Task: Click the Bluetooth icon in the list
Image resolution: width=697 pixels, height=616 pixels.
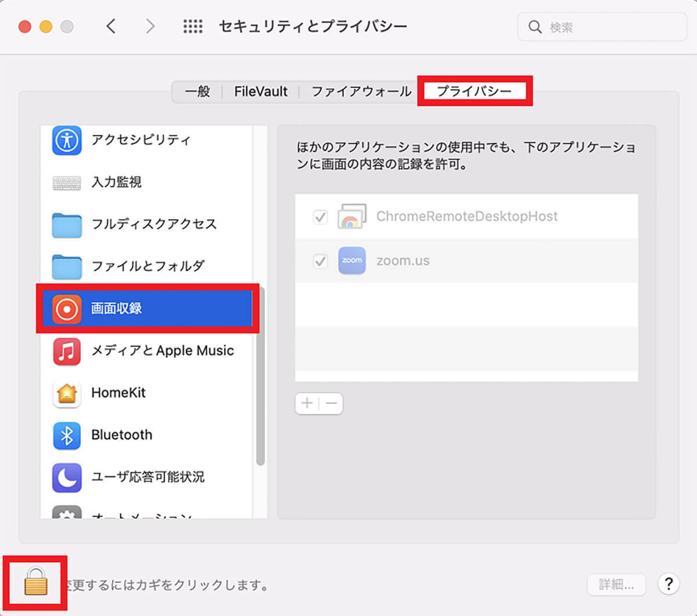Action: click(x=67, y=435)
